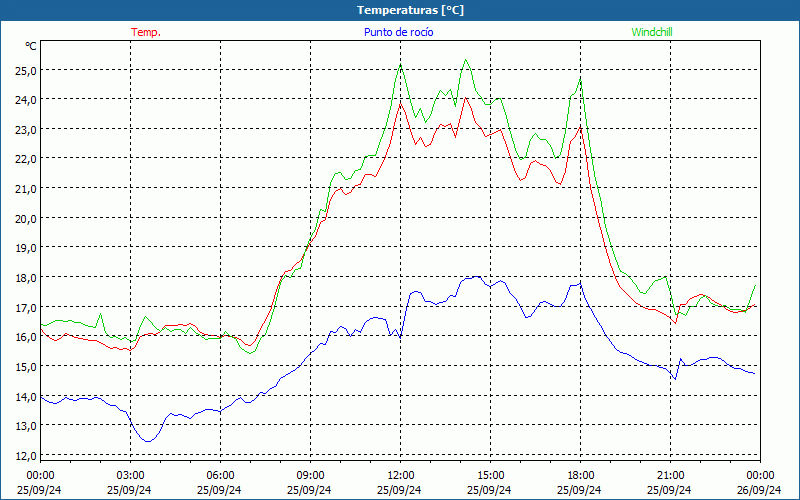Click the 14,0 y-axis value
The image size is (800, 500).
tap(26, 396)
